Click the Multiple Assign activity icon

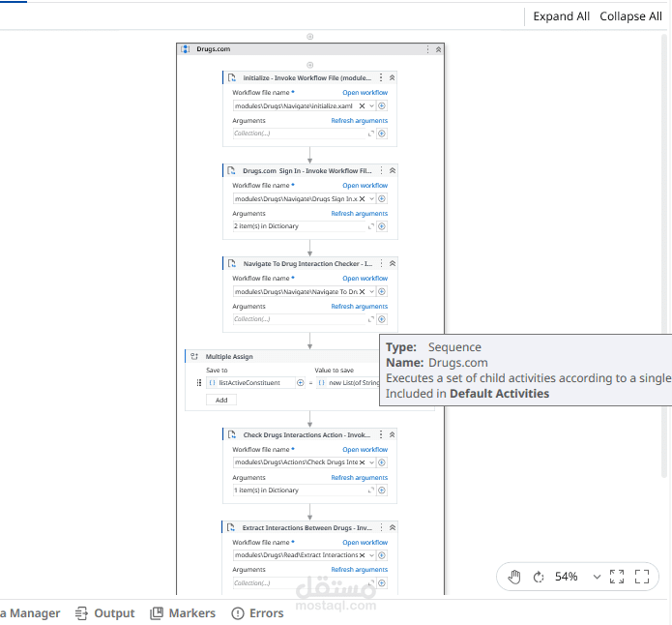[194, 356]
